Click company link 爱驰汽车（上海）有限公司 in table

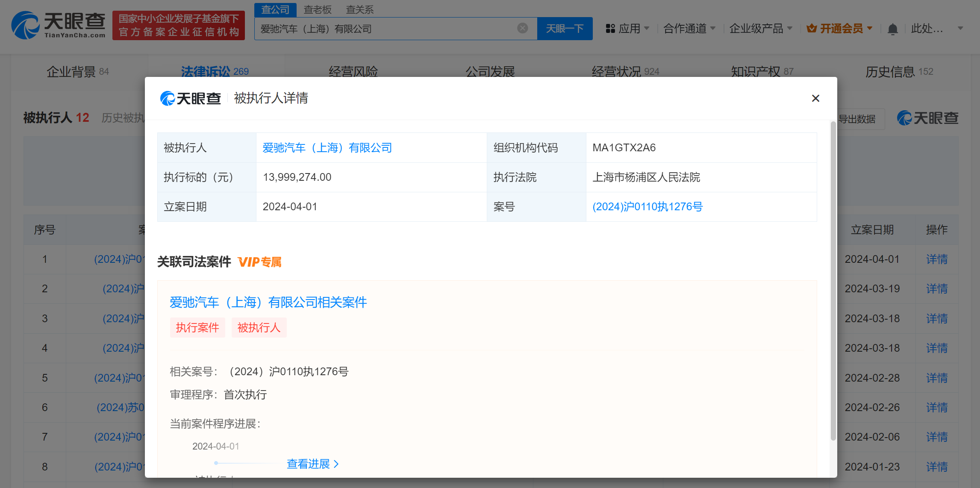tap(327, 148)
